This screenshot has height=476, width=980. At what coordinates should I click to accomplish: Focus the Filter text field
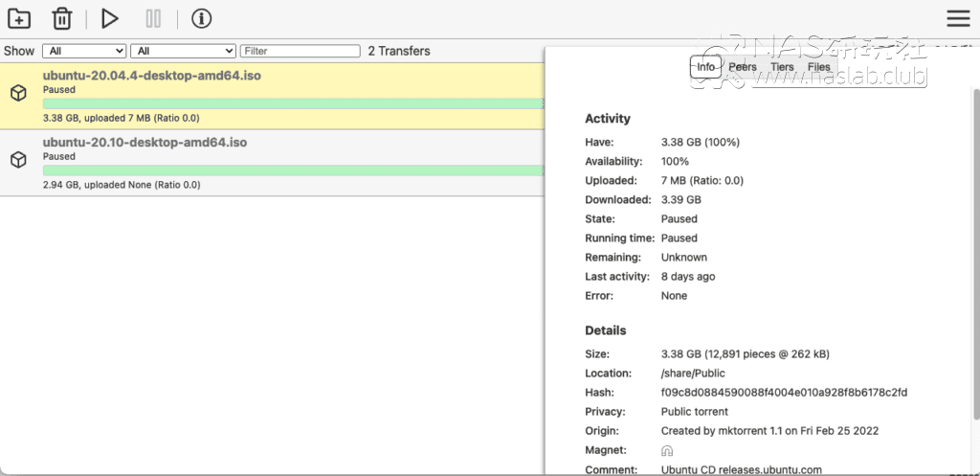(300, 51)
